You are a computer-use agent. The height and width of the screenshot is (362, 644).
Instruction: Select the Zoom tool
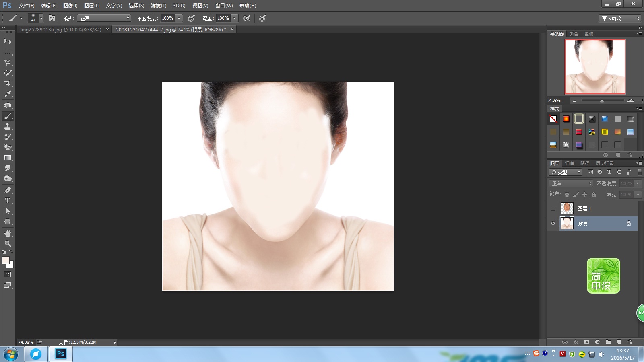8,244
